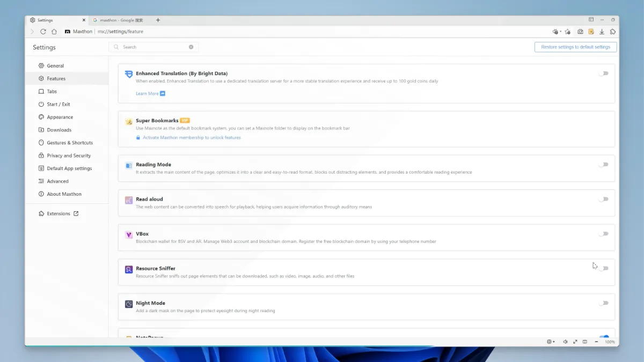
Task: Toggle Enhanced Translation on
Action: click(604, 73)
